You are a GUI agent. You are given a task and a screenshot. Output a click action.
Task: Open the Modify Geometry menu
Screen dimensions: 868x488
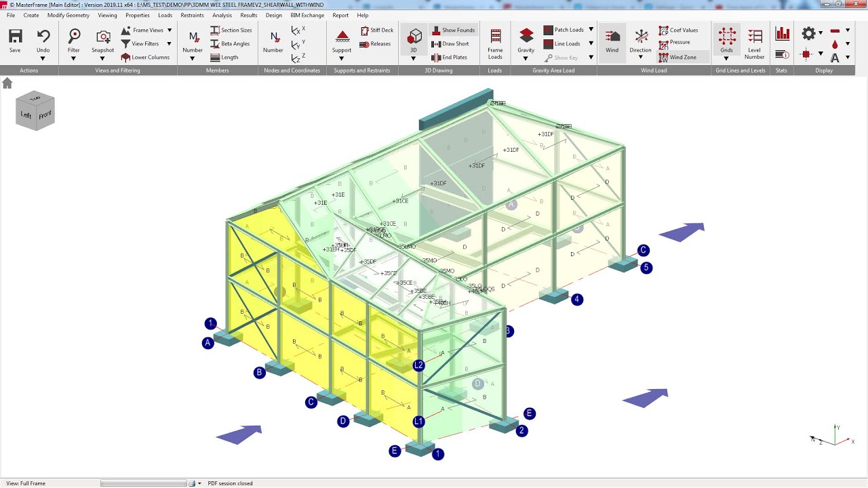[x=68, y=15]
